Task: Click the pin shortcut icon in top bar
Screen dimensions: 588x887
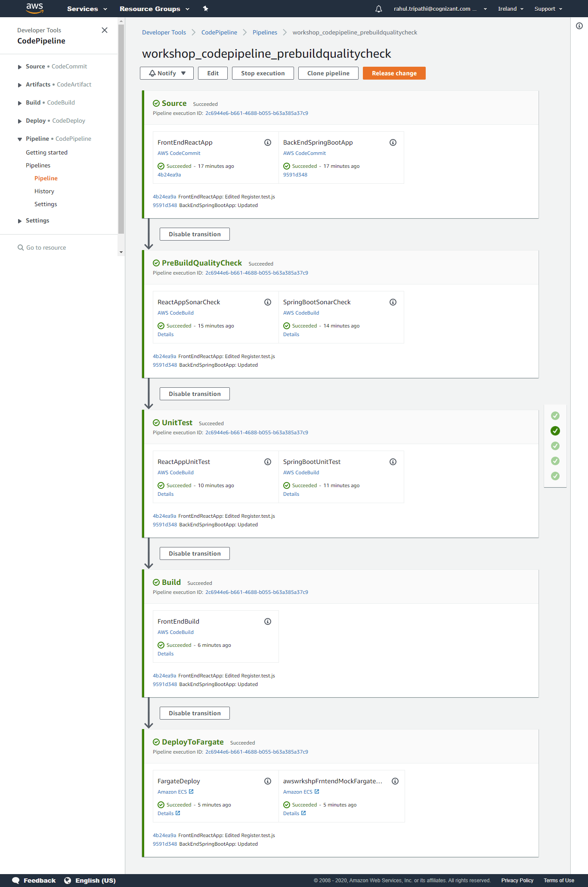Action: (x=205, y=9)
